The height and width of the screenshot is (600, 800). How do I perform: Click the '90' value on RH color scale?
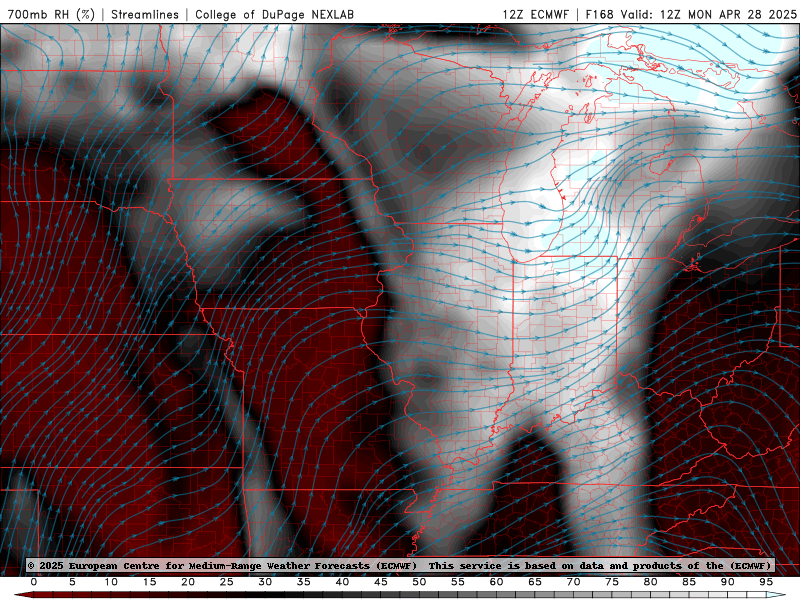point(728,582)
